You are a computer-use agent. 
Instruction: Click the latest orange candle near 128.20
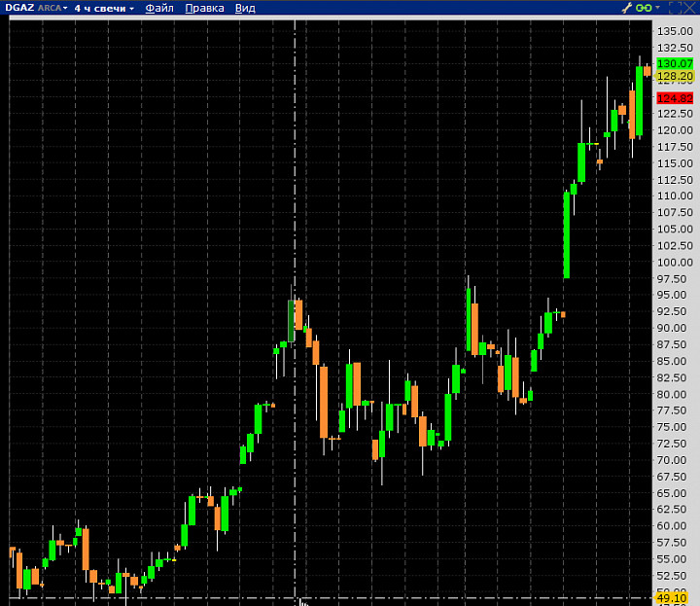(x=647, y=71)
